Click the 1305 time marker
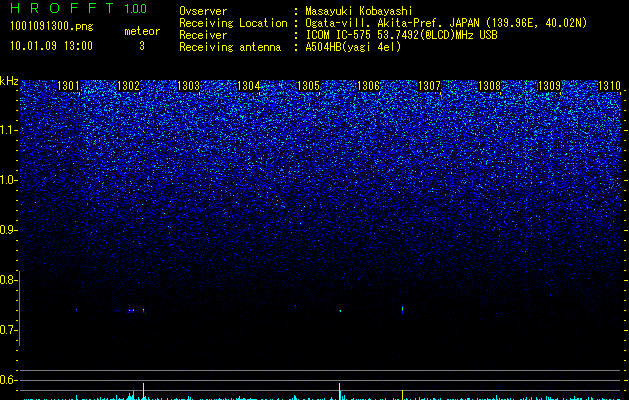Screen dimensions: 629x400 coord(308,85)
